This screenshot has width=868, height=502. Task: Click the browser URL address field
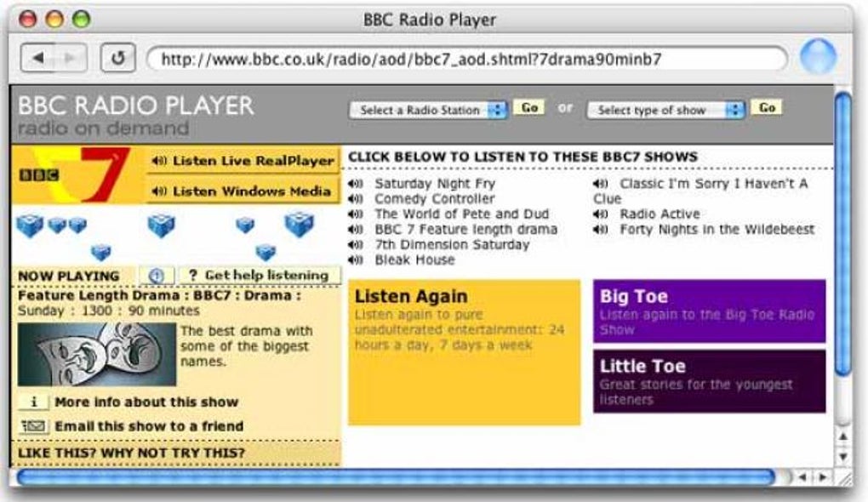click(466, 59)
